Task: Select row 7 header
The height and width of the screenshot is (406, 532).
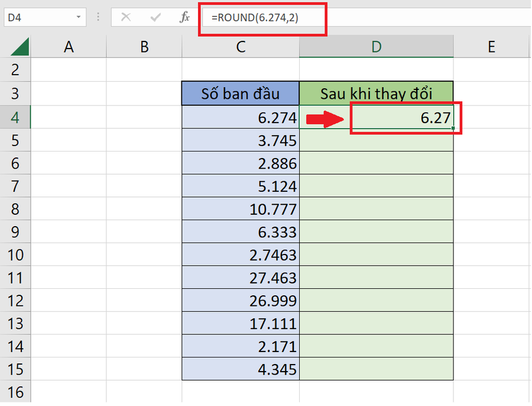Action: [15, 186]
